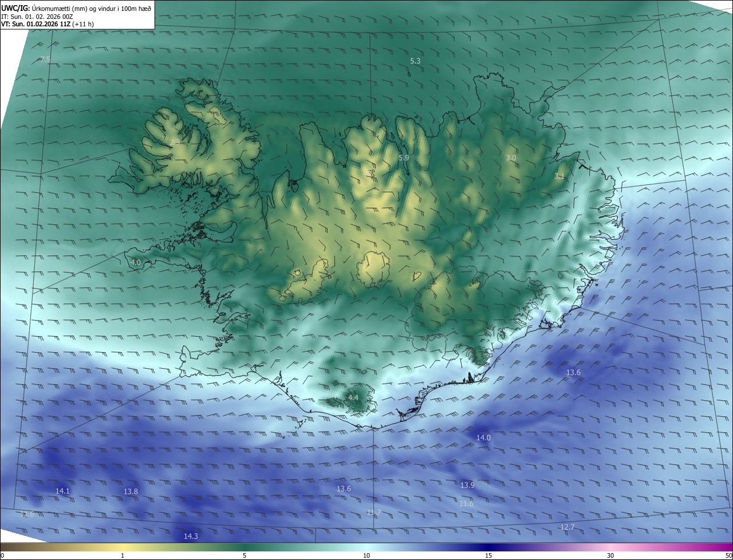Click the color scale at tick 5
The image size is (733, 560).
click(245, 555)
